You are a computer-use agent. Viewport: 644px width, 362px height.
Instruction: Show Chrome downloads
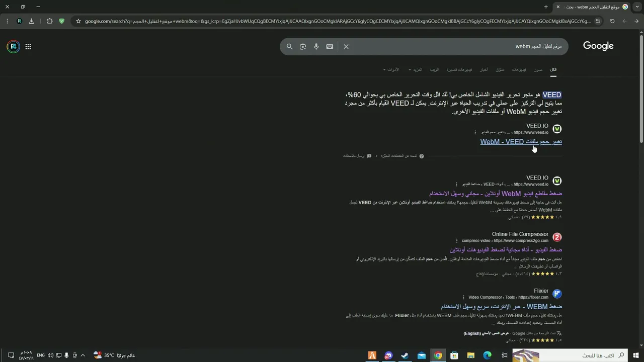click(32, 21)
